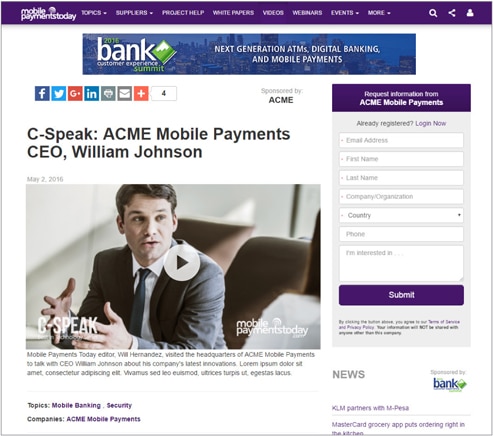Go to Webinars section

pyautogui.click(x=307, y=13)
